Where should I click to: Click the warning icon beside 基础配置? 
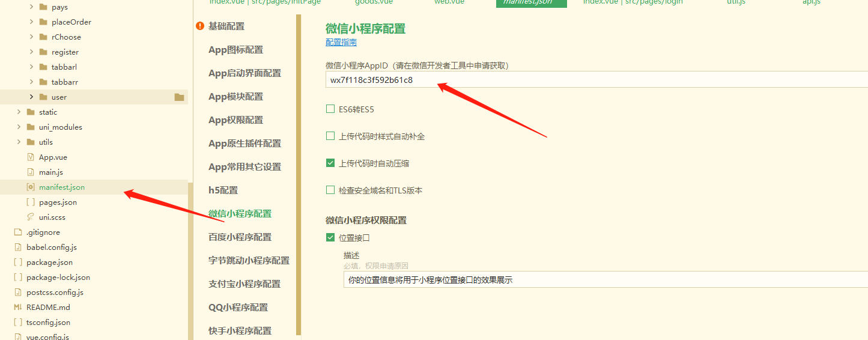click(200, 26)
